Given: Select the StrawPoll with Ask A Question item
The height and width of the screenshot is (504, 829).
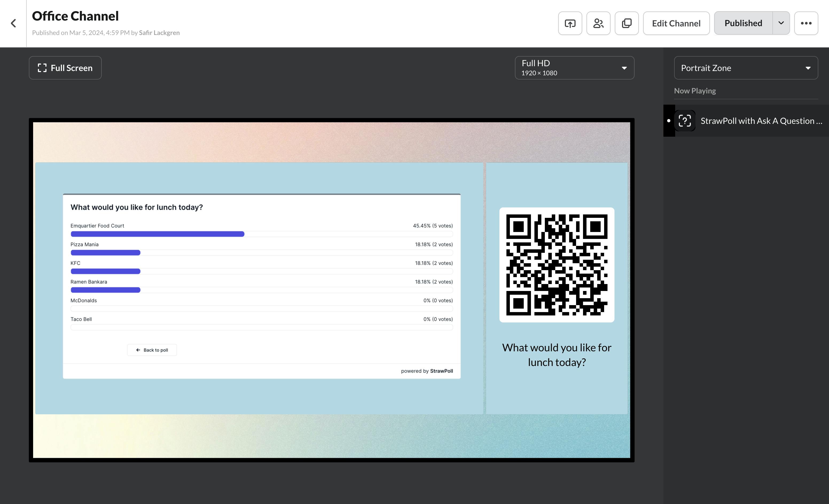Looking at the screenshot, I should (761, 120).
